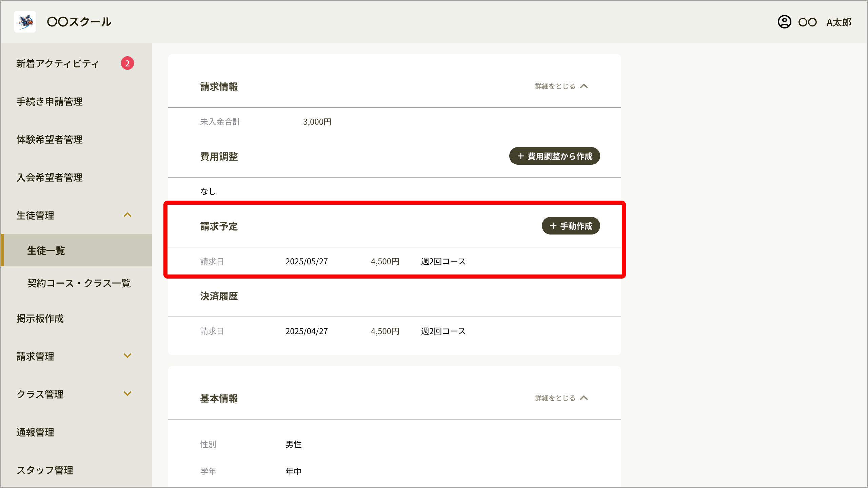Collapse 請求情報 details chevron
Viewport: 868px width, 488px height.
pos(584,86)
